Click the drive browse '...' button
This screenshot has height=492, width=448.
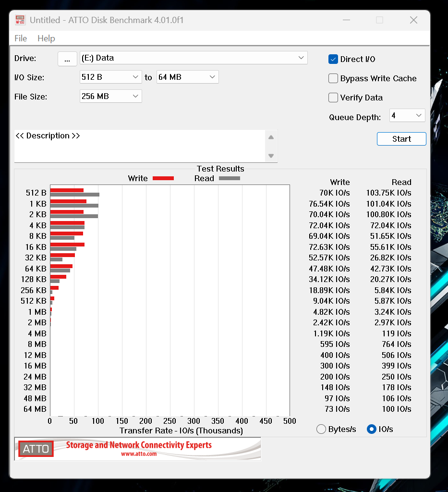tap(67, 59)
